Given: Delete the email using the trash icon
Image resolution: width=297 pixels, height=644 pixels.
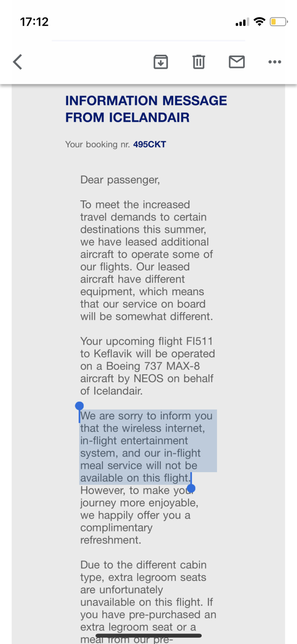Looking at the screenshot, I should tap(199, 62).
